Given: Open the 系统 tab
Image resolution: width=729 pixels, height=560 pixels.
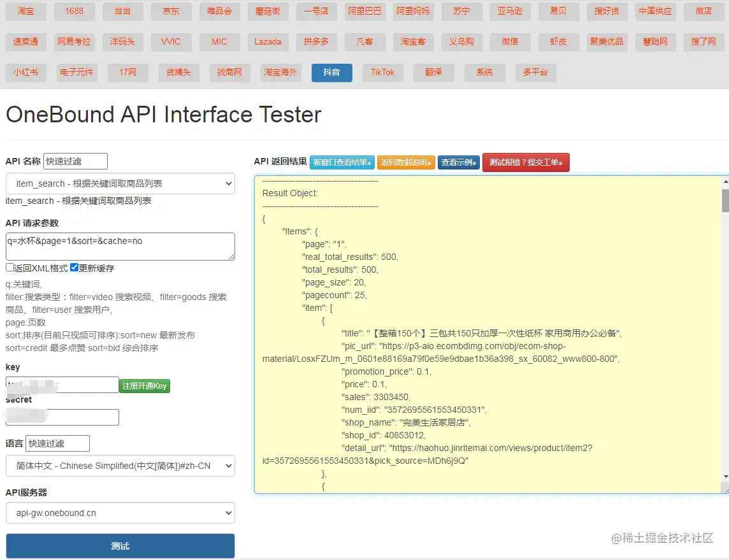Looking at the screenshot, I should click(x=484, y=73).
